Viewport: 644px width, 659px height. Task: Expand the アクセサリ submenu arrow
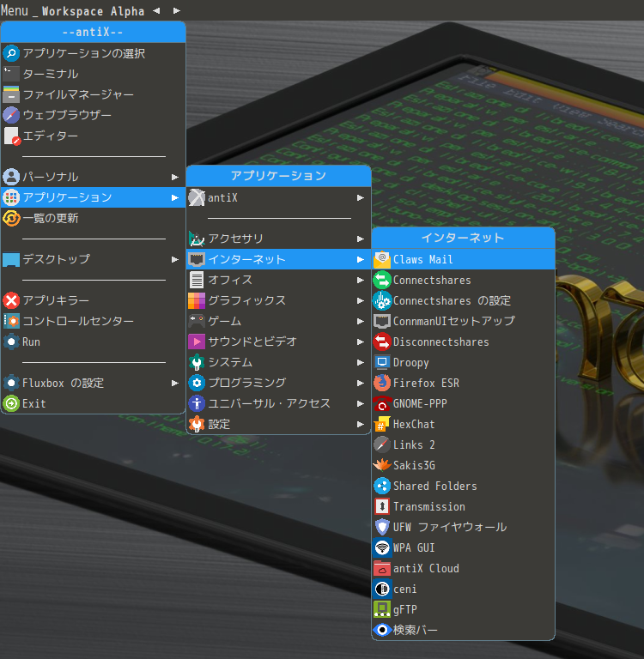[361, 239]
